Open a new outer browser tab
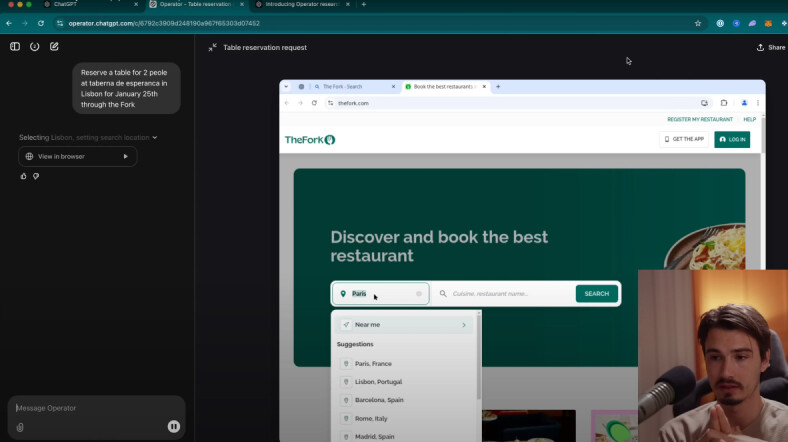788x442 pixels. (363, 4)
